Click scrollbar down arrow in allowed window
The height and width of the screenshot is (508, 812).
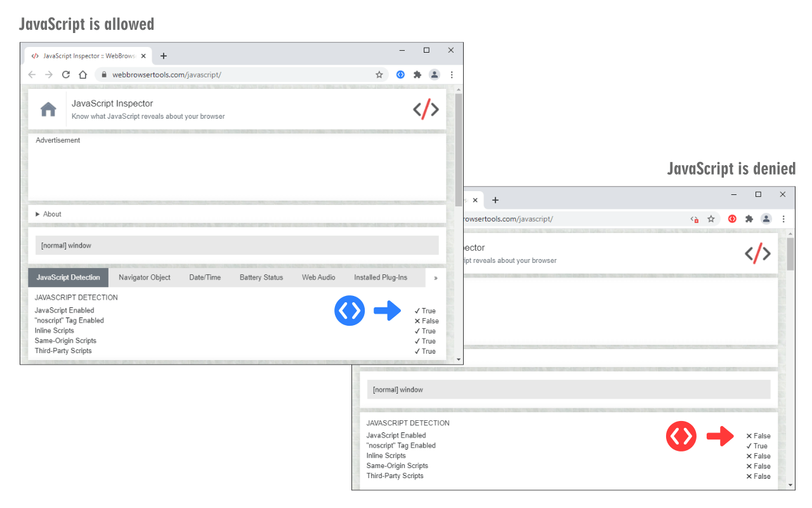(x=459, y=359)
